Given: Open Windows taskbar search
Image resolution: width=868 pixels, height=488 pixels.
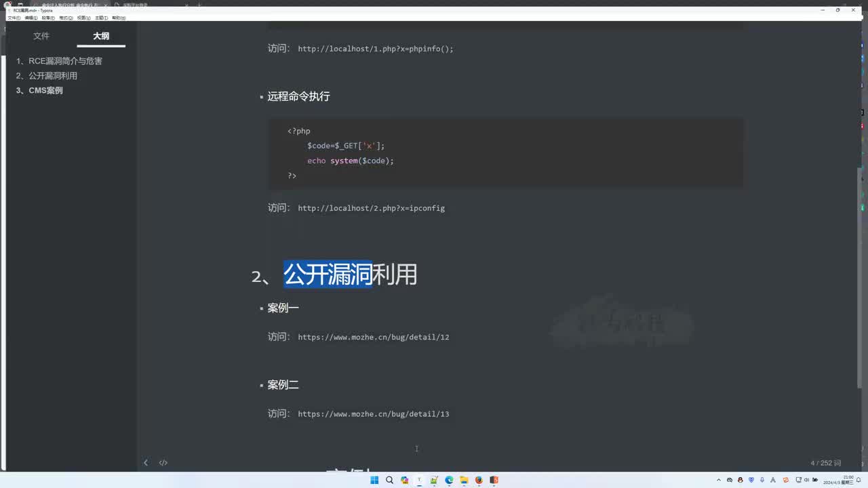Looking at the screenshot, I should [389, 480].
